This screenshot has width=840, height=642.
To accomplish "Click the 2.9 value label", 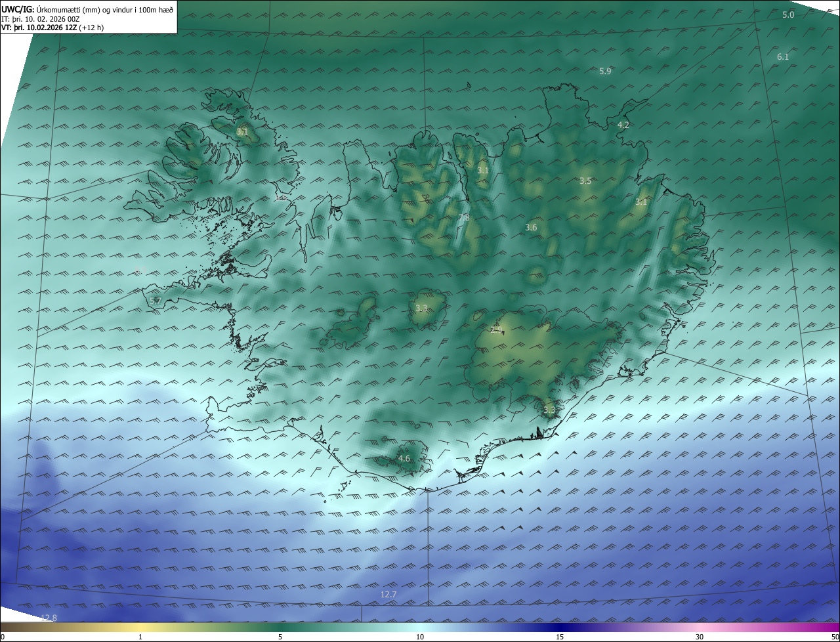I will tap(496, 330).
